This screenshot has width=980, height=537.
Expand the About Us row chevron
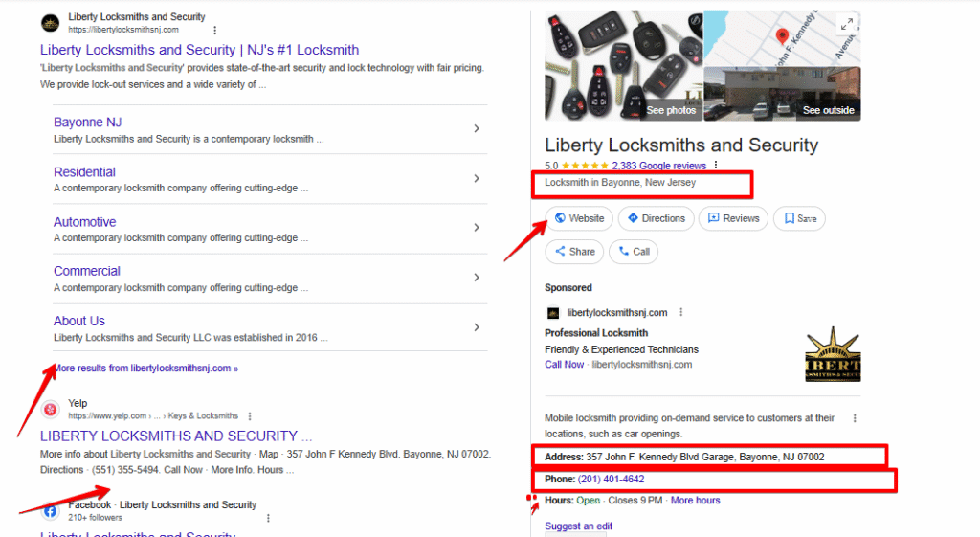pyautogui.click(x=477, y=327)
